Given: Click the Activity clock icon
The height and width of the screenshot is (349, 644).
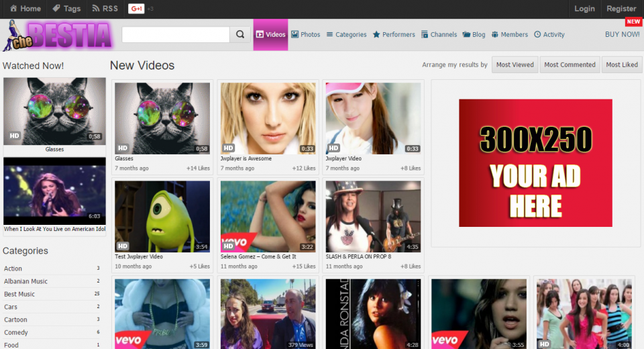Looking at the screenshot, I should click(x=537, y=34).
